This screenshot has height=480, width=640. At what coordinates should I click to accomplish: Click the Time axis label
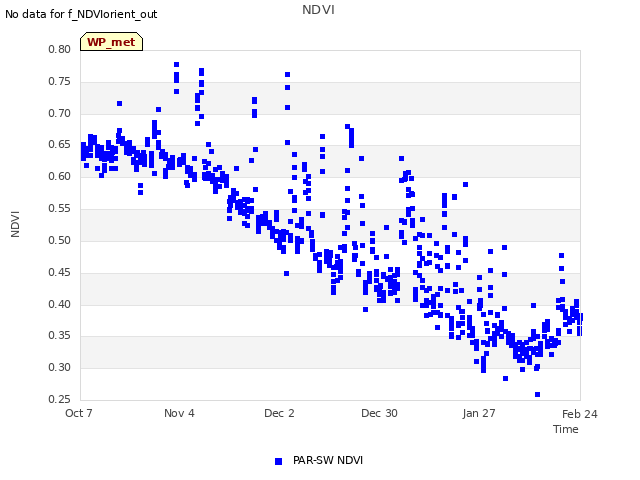(566, 429)
